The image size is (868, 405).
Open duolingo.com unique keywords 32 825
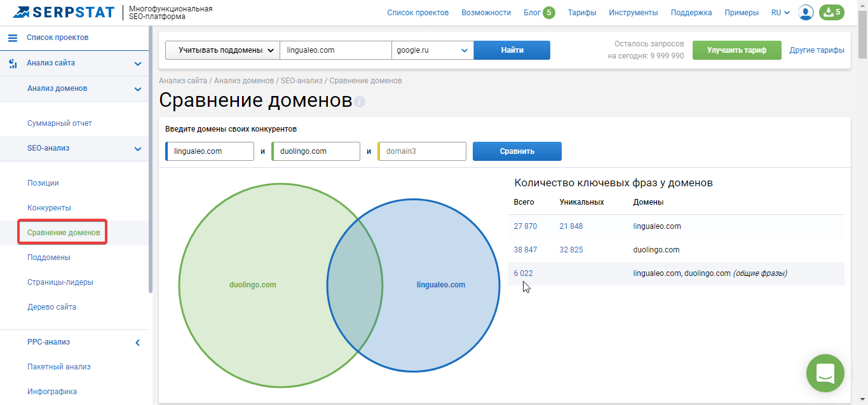coord(571,250)
